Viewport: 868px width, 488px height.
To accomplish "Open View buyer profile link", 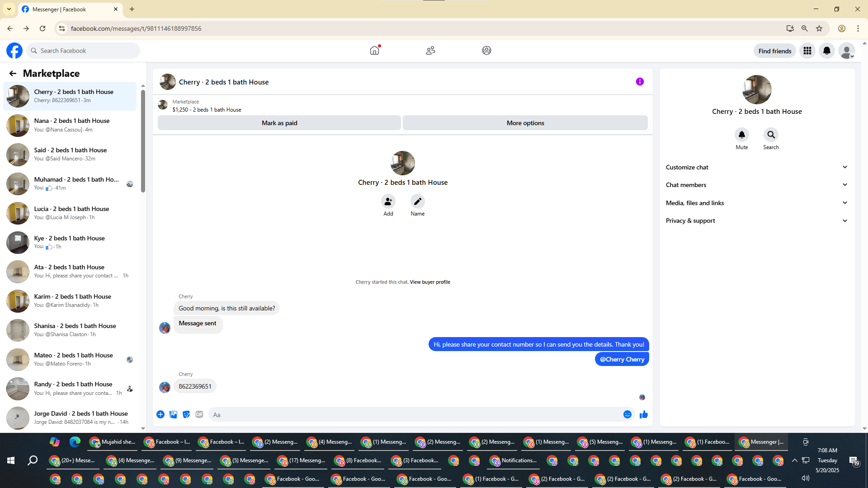I will (x=429, y=282).
